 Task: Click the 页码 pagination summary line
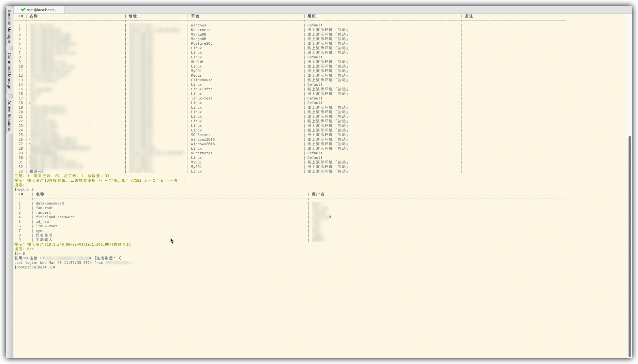[x=62, y=176]
